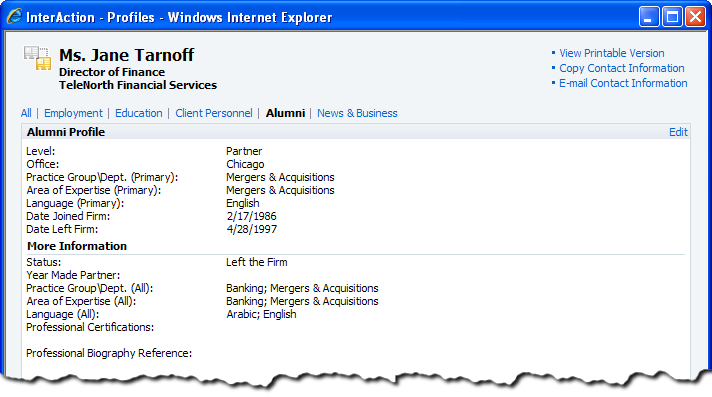Click the Professional Certifications label

[x=90, y=328]
